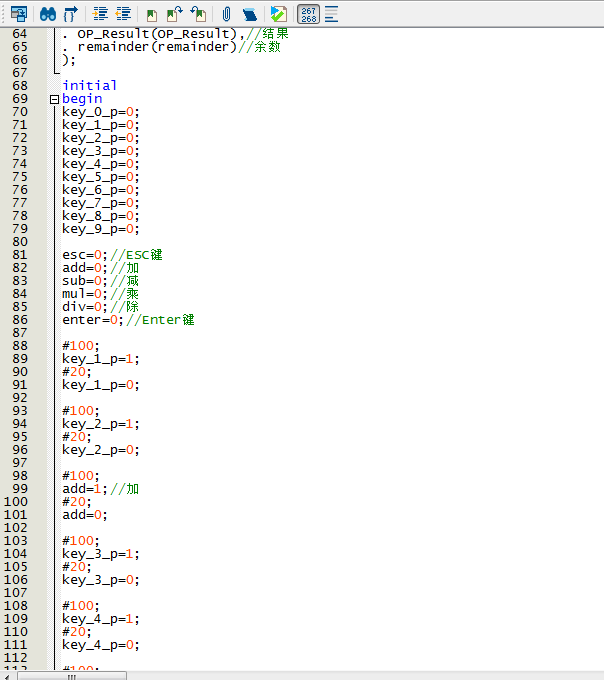Viewport: 604px width, 680px height.
Task: Click 'mul=0;' on line 84
Action: coord(85,294)
